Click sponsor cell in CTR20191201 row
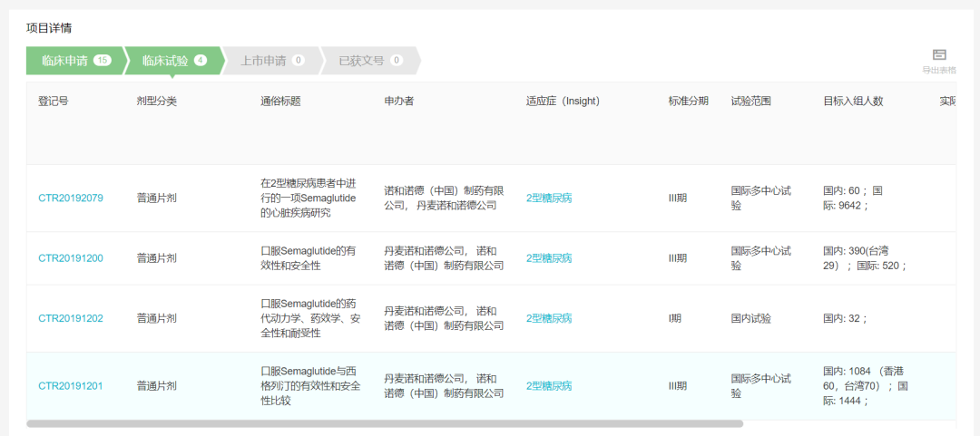 click(x=444, y=385)
